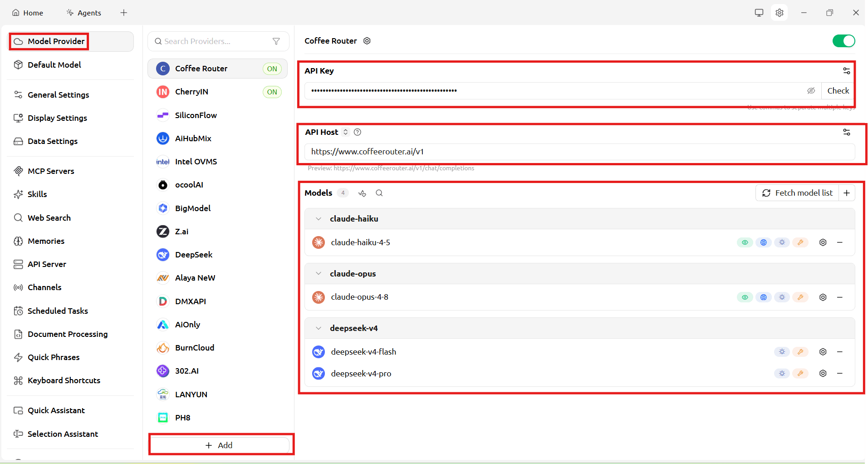Open Memories settings
The image size is (868, 464).
[71, 241]
